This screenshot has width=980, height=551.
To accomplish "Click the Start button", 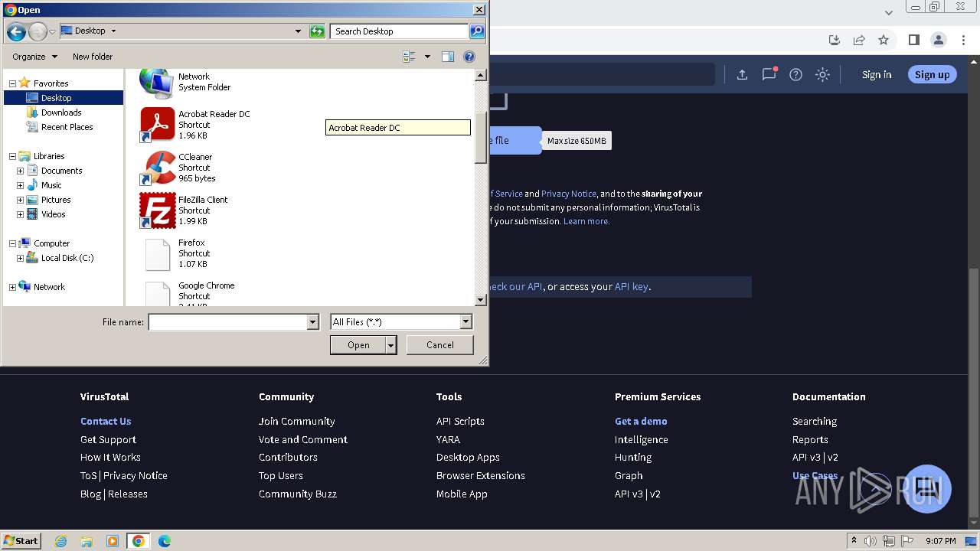I will 21,540.
